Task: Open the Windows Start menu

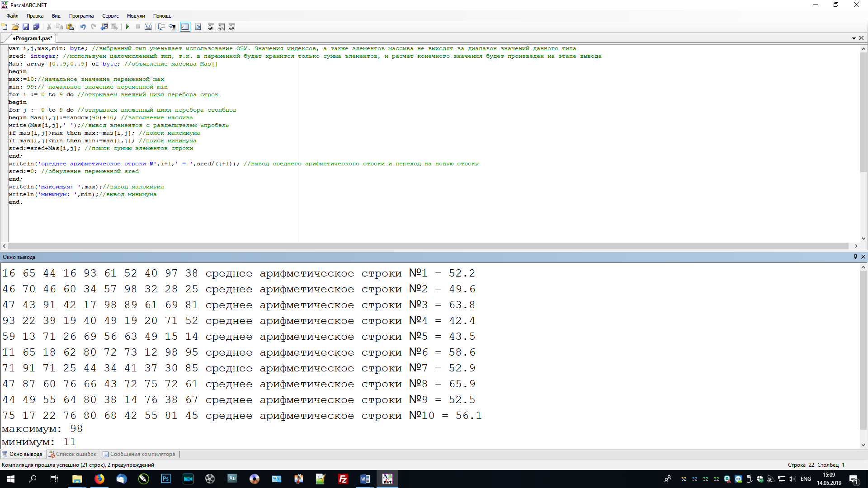Action: (11, 479)
